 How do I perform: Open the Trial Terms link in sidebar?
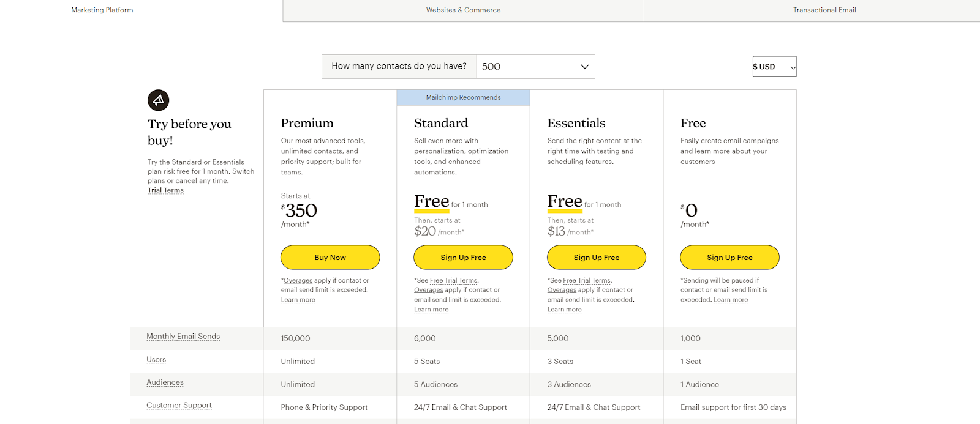click(165, 190)
